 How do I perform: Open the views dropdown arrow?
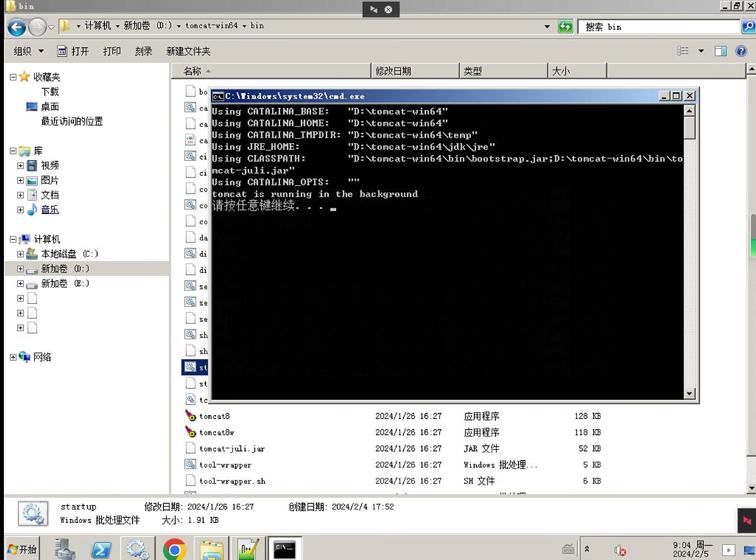click(x=700, y=51)
